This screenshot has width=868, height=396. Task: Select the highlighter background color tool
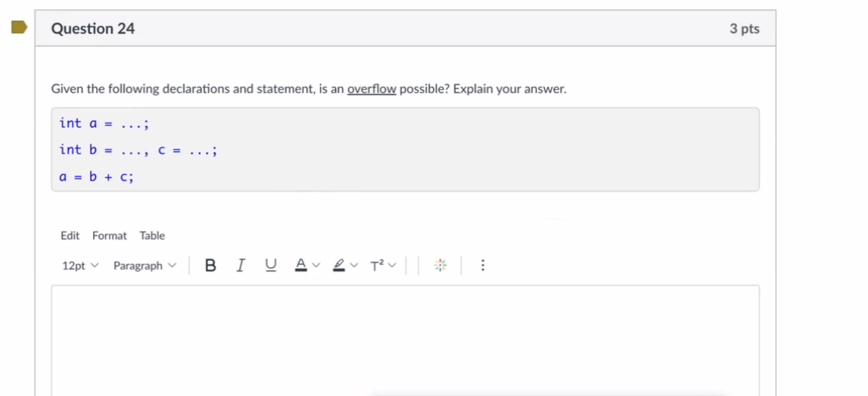coord(338,266)
